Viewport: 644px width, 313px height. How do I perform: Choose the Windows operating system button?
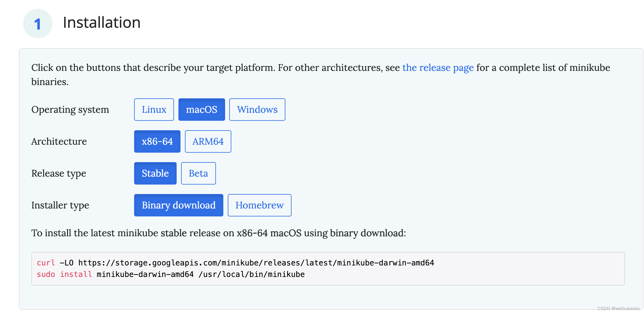[257, 110]
